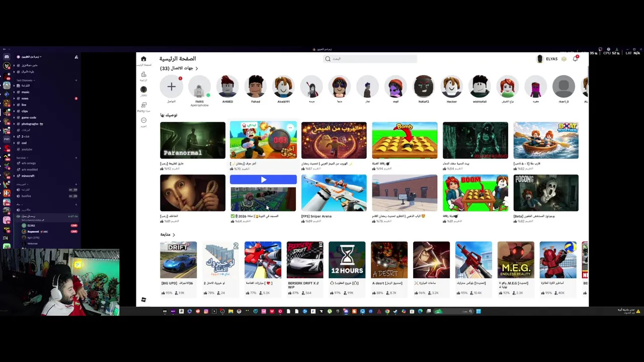The width and height of the screenshot is (644, 362).
Task: Open AHMED friend avatar
Action: coord(227,86)
